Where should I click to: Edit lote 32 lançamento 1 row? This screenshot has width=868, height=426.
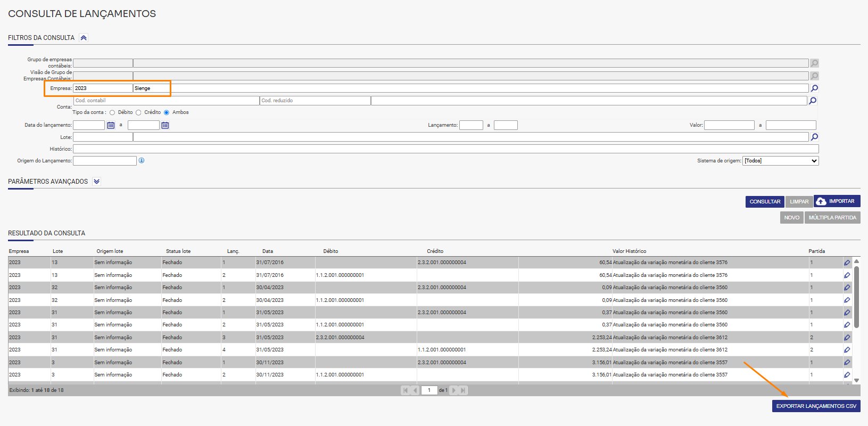pyautogui.click(x=847, y=288)
